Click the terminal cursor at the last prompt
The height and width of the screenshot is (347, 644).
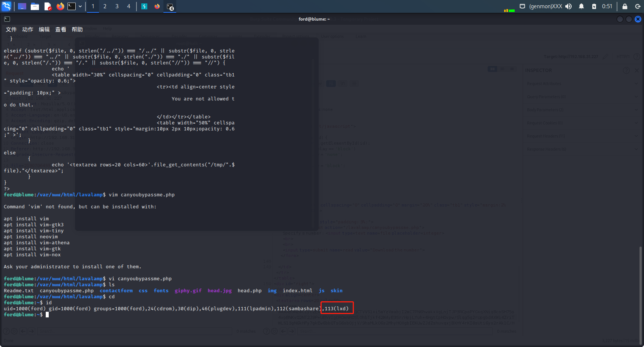coord(47,315)
